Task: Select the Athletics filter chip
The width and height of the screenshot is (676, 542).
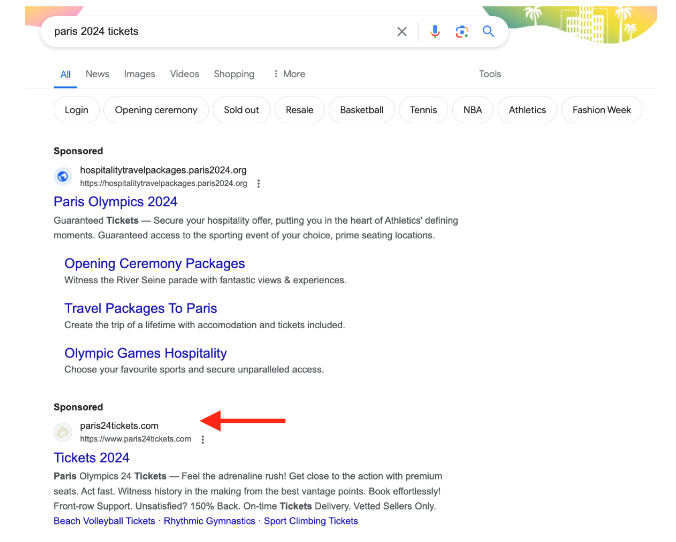Action: pos(527,110)
